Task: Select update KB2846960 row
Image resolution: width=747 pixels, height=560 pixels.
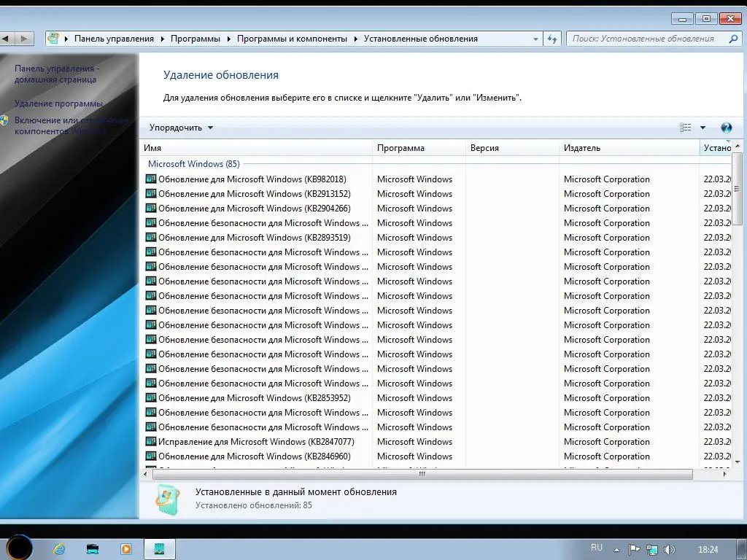Action: [x=436, y=456]
